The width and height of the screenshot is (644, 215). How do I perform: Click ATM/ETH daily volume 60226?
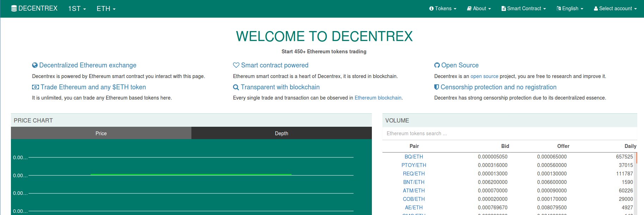[626, 191]
